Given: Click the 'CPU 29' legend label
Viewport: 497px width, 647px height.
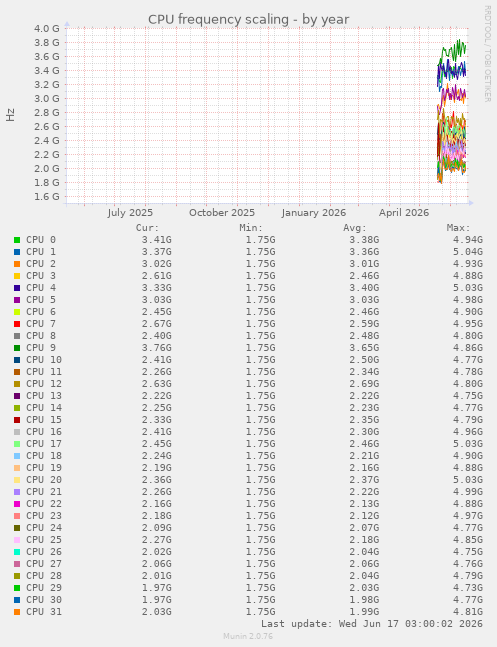Looking at the screenshot, I should point(44,587).
